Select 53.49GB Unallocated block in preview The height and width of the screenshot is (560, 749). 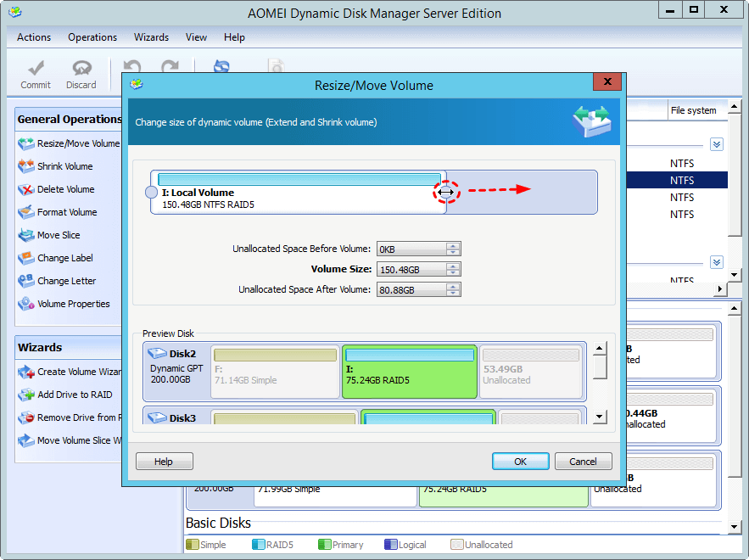[530, 372]
